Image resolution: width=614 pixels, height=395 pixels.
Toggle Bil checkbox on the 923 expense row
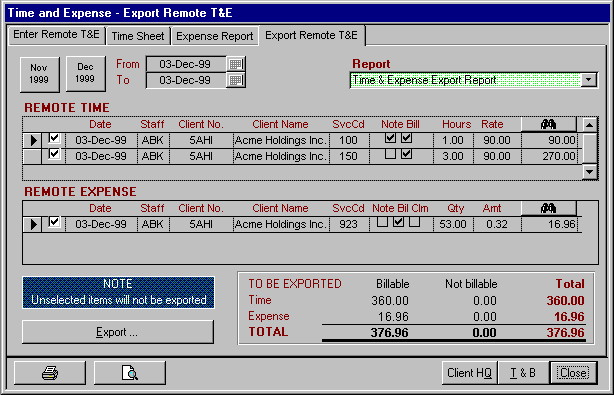(x=398, y=222)
